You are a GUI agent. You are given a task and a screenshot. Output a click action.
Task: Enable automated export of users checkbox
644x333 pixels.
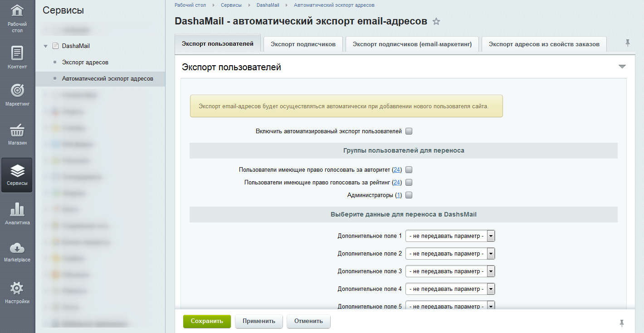409,131
